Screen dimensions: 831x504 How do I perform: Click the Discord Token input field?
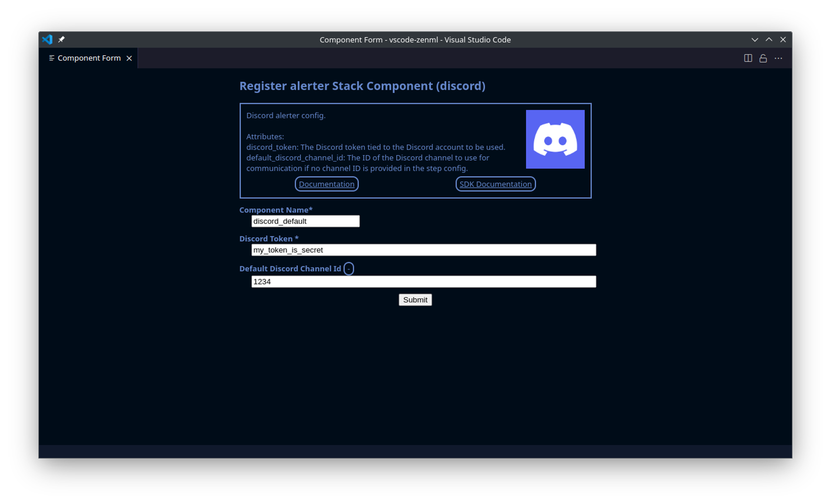click(423, 250)
